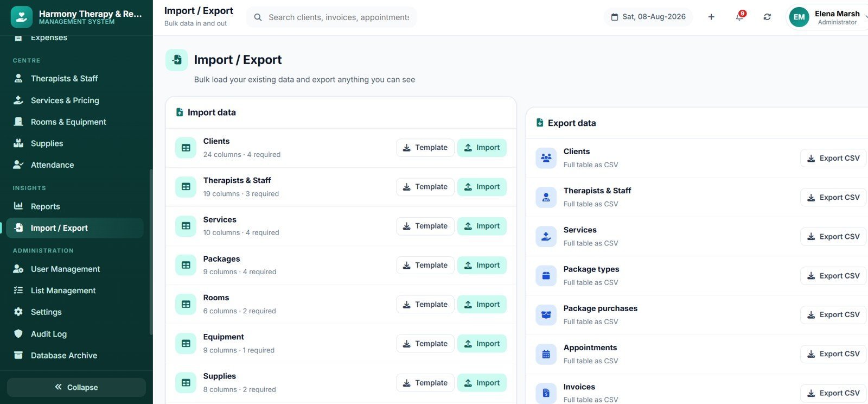Viewport: 868px width, 404px height.
Task: Click the calendar icon beside the date
Action: point(615,17)
